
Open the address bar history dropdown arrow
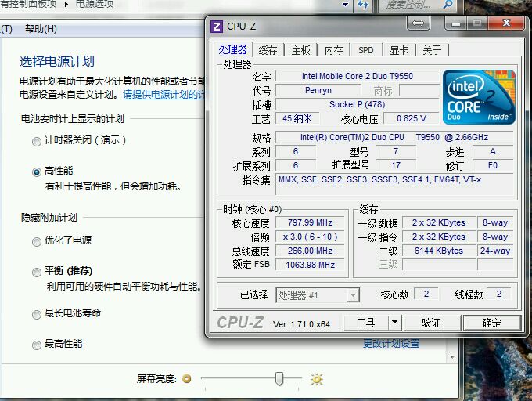(x=345, y=5)
